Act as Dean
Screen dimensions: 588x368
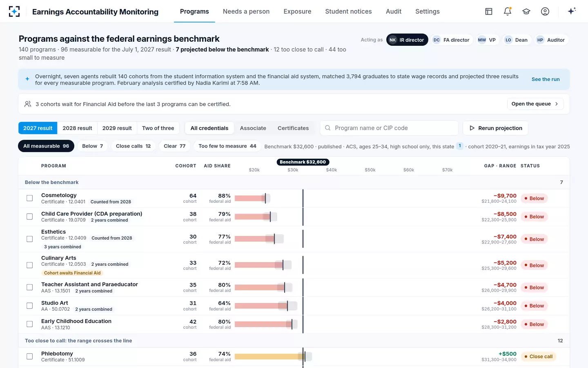click(517, 40)
